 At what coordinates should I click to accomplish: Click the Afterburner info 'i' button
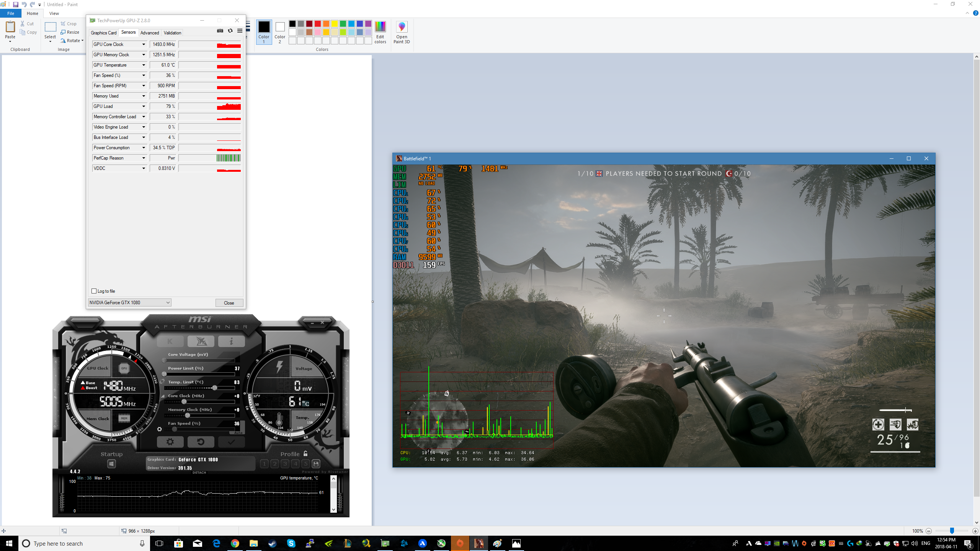pyautogui.click(x=231, y=341)
